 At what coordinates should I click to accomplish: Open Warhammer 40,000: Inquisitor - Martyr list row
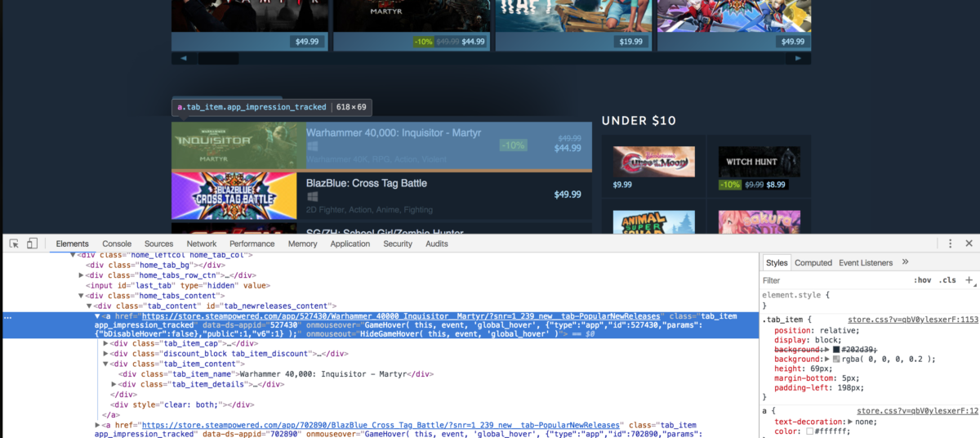click(381, 145)
